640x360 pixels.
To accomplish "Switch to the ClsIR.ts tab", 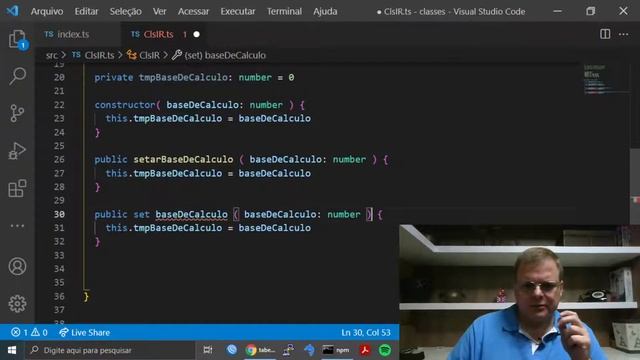I will pos(158,34).
